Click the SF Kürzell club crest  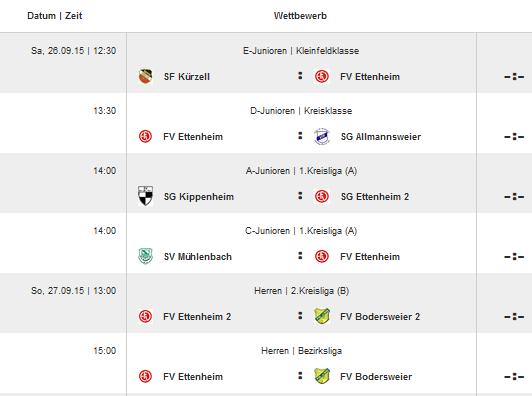click(146, 76)
